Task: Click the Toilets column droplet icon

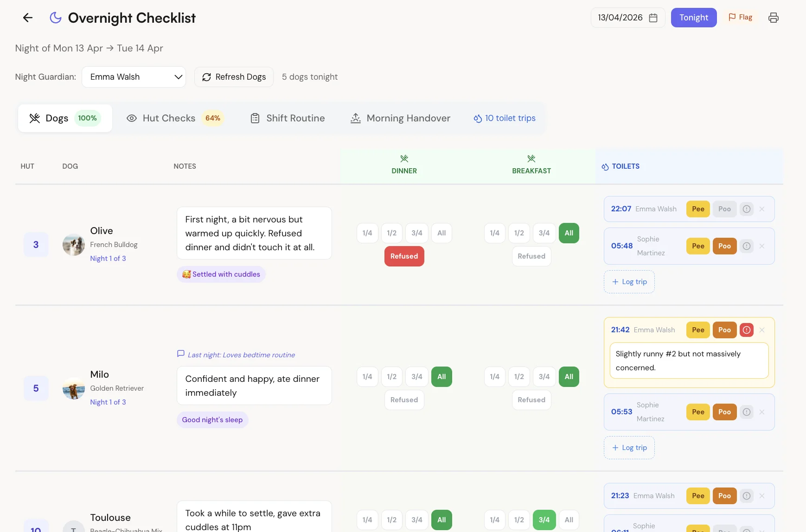Action: tap(605, 167)
